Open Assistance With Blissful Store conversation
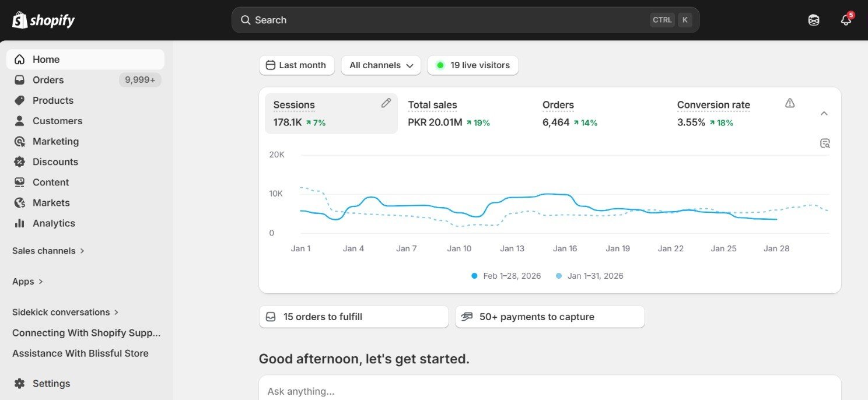Image resolution: width=868 pixels, height=400 pixels. pos(80,353)
